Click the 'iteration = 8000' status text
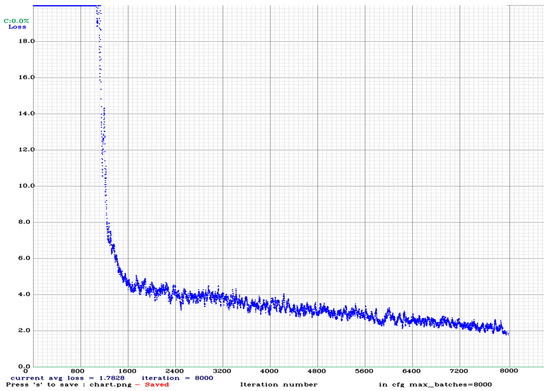Screen dimensions: 550x391 (x=177, y=378)
